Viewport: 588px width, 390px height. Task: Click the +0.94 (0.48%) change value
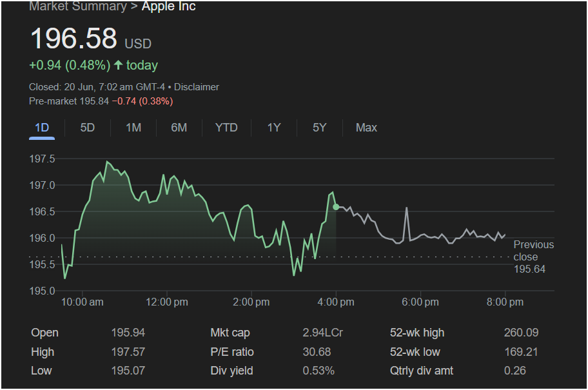[x=70, y=65]
